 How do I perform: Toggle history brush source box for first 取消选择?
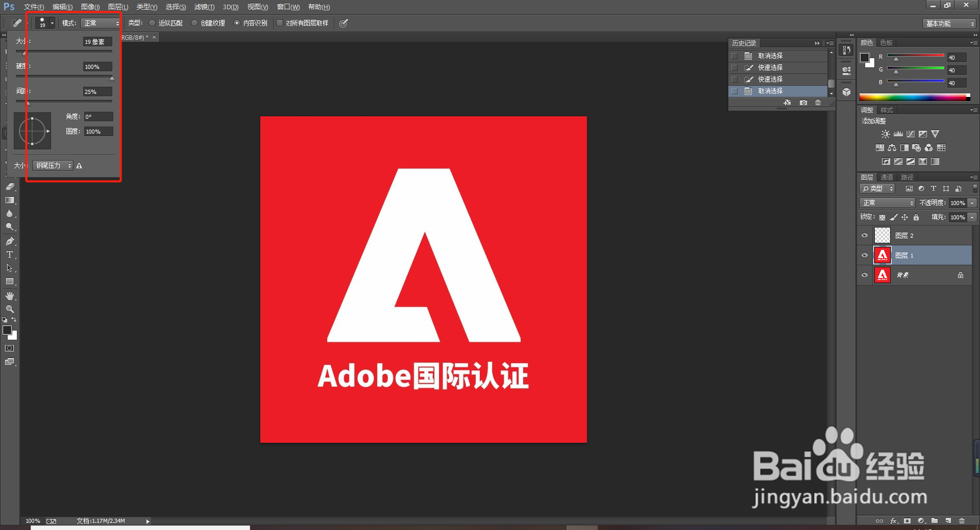click(x=734, y=56)
